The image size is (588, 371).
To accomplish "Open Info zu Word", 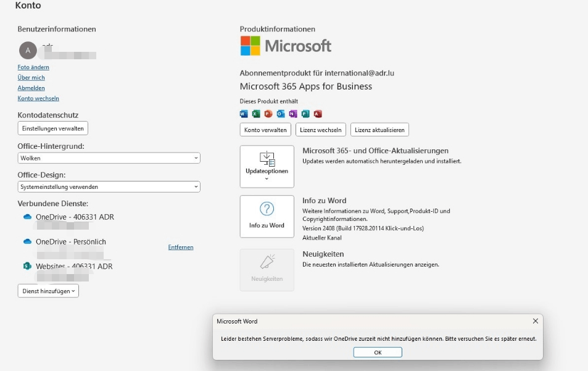I will pos(267,217).
